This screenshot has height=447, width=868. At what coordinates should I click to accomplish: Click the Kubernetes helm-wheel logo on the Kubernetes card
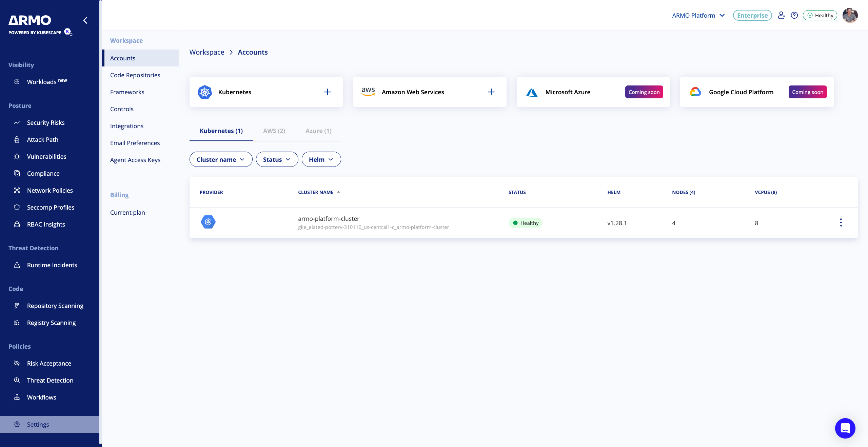[205, 92]
